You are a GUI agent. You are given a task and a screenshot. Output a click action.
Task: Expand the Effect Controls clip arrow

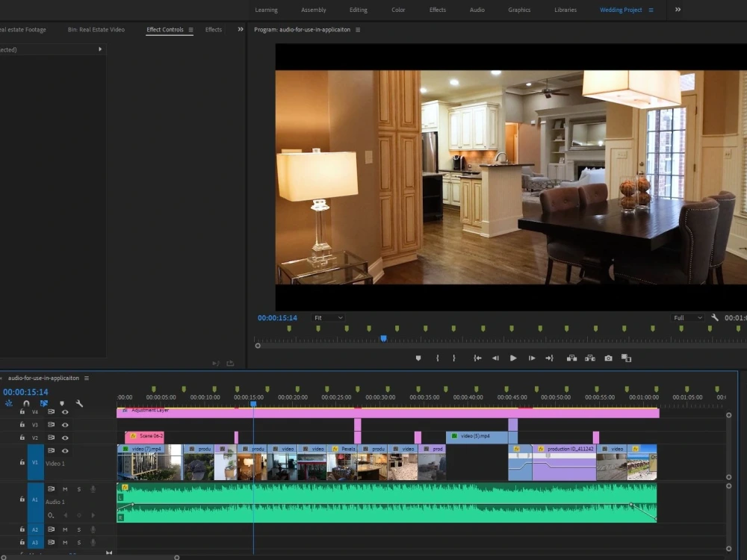100,49
